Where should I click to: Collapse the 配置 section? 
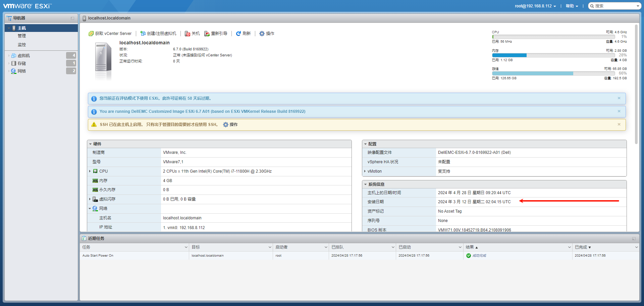click(365, 144)
